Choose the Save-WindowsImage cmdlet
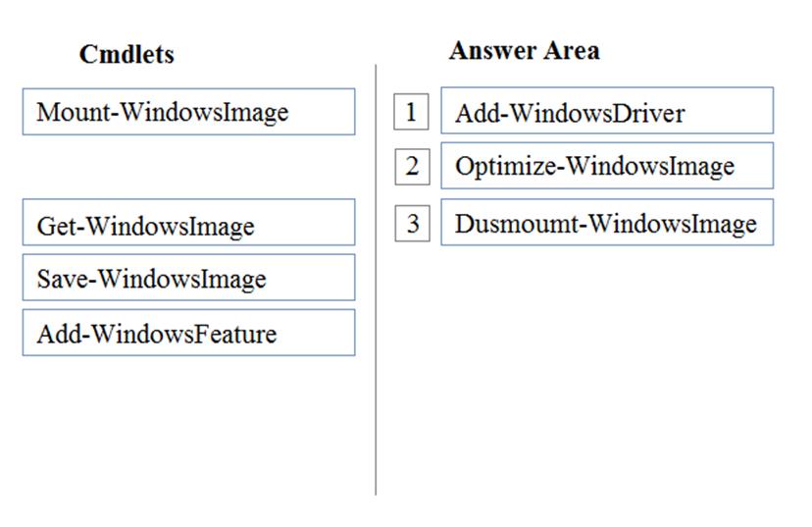This screenshot has width=812, height=527. pos(188,277)
